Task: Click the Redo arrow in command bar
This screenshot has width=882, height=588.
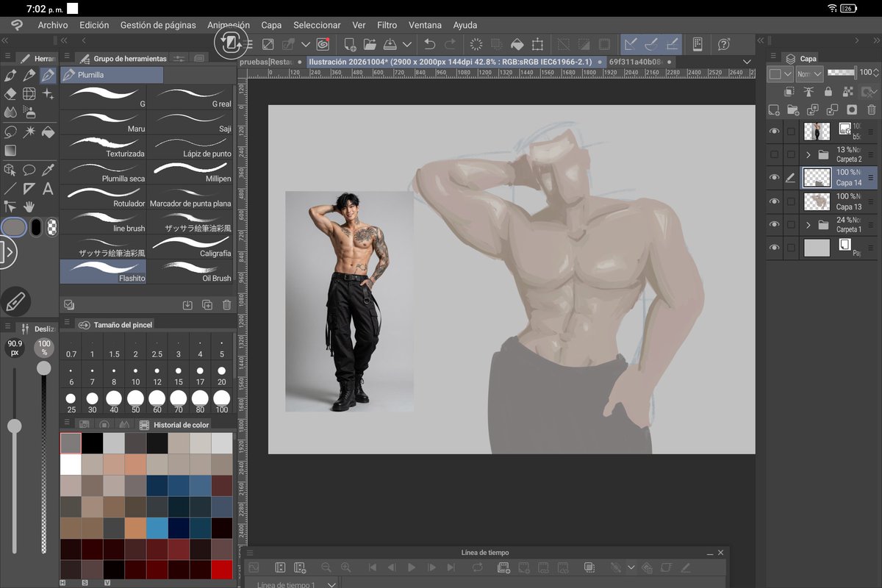Action: [450, 44]
